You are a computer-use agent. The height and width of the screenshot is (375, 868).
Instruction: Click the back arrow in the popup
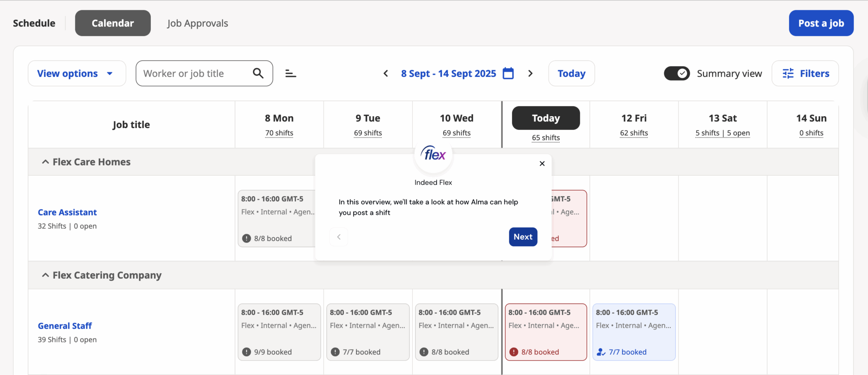pos(339,237)
